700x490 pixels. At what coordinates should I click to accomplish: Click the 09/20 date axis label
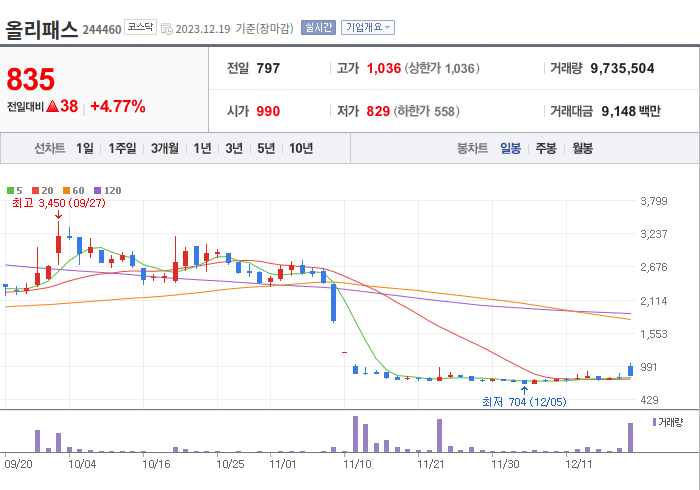(x=18, y=464)
